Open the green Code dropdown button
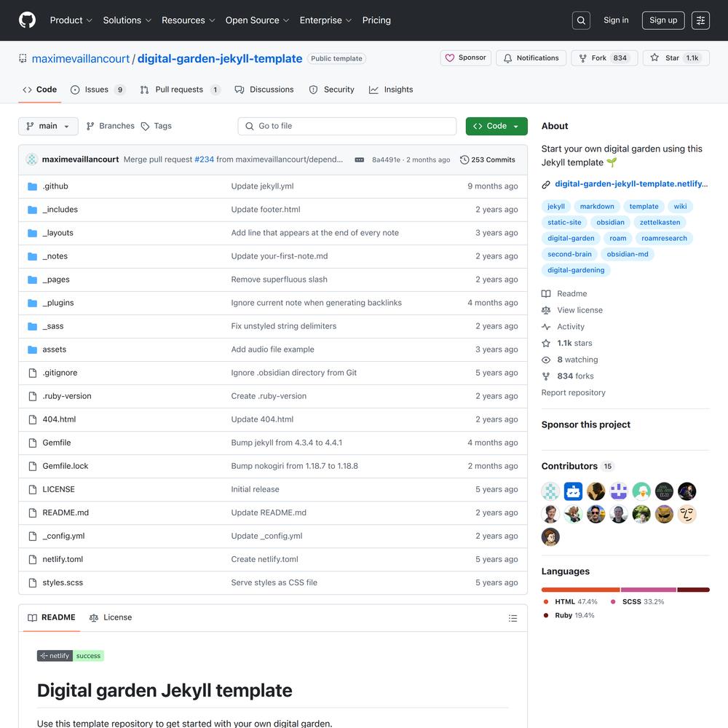 pyautogui.click(x=496, y=126)
